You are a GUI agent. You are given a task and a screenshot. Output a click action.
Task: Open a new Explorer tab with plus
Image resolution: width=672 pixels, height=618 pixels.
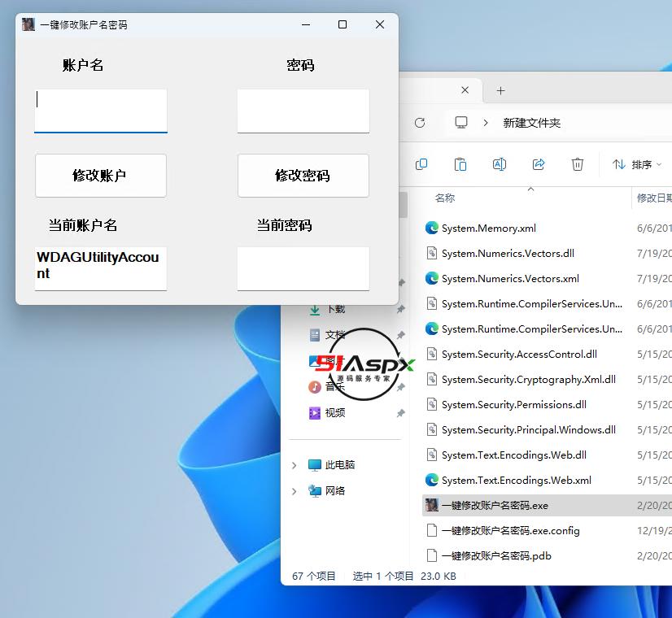(x=501, y=90)
